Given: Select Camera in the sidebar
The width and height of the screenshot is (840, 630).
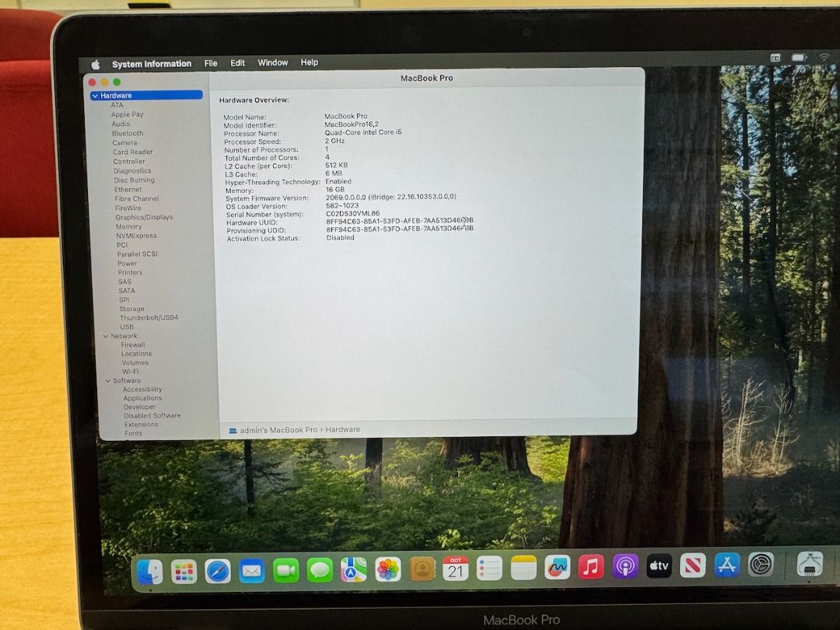Looking at the screenshot, I should 124,143.
